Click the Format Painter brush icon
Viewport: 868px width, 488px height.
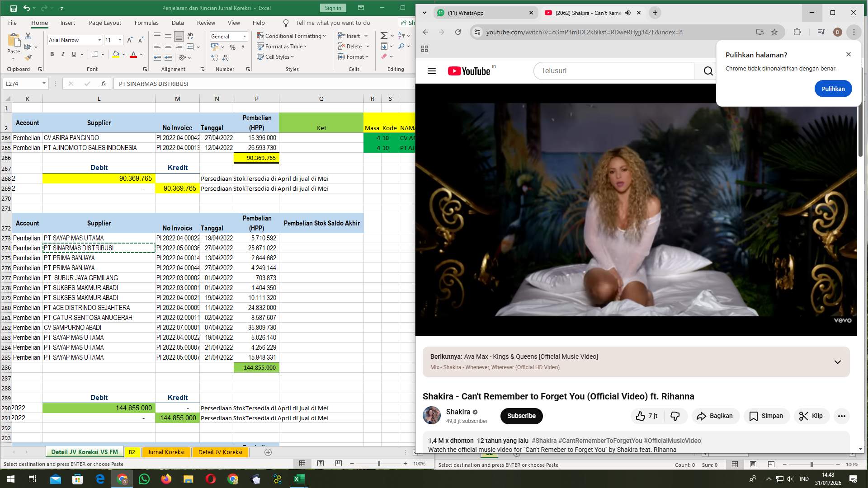pos(28,58)
